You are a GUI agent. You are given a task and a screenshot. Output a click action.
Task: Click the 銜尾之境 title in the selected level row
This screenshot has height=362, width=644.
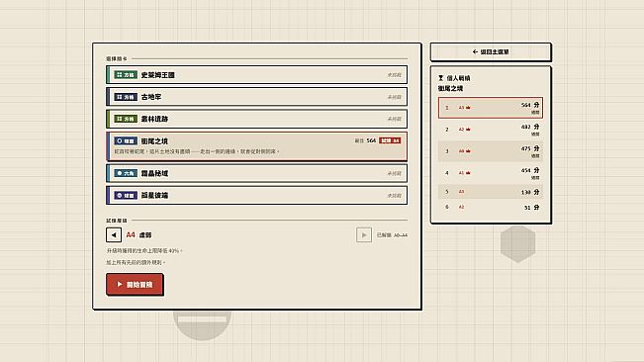[154, 140]
